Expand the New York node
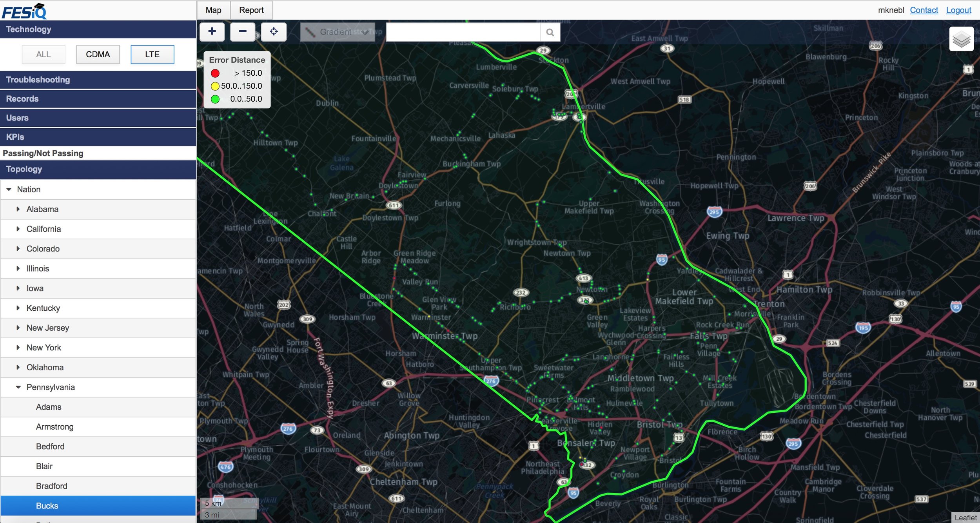Screen dimensions: 980x523 coord(18,348)
